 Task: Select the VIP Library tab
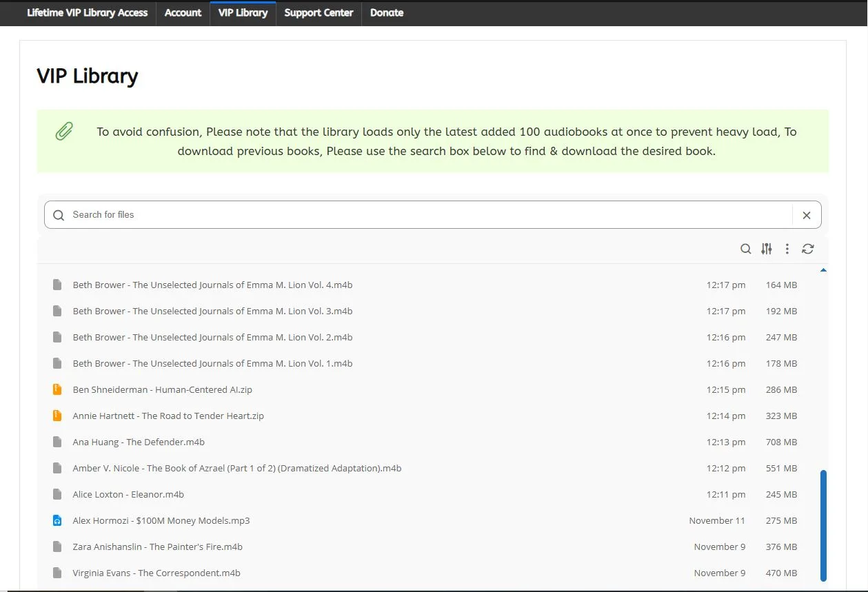tap(243, 12)
